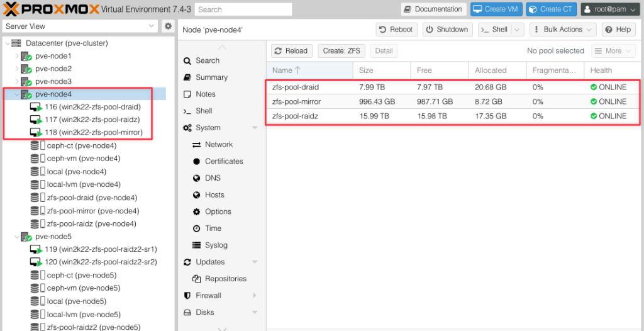
Task: Click the Shutdown button
Action: click(447, 30)
